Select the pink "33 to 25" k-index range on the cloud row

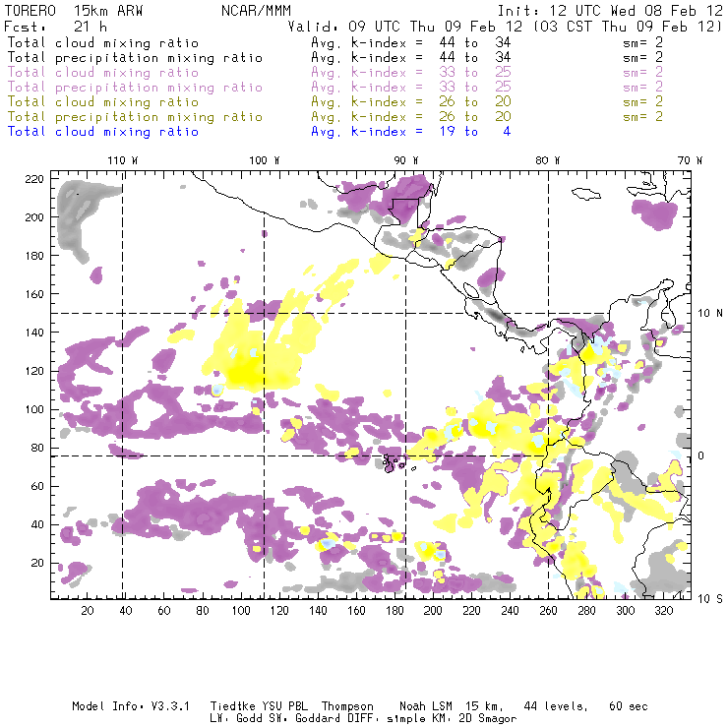[475, 73]
